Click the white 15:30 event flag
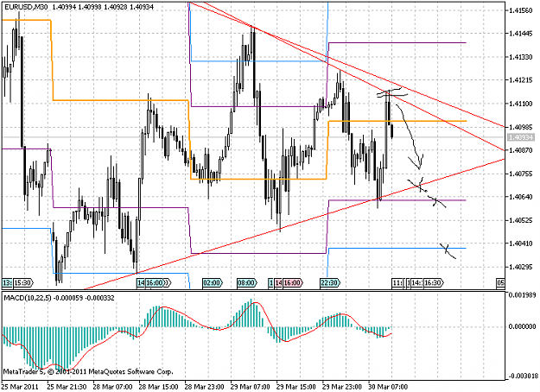 pos(23,283)
